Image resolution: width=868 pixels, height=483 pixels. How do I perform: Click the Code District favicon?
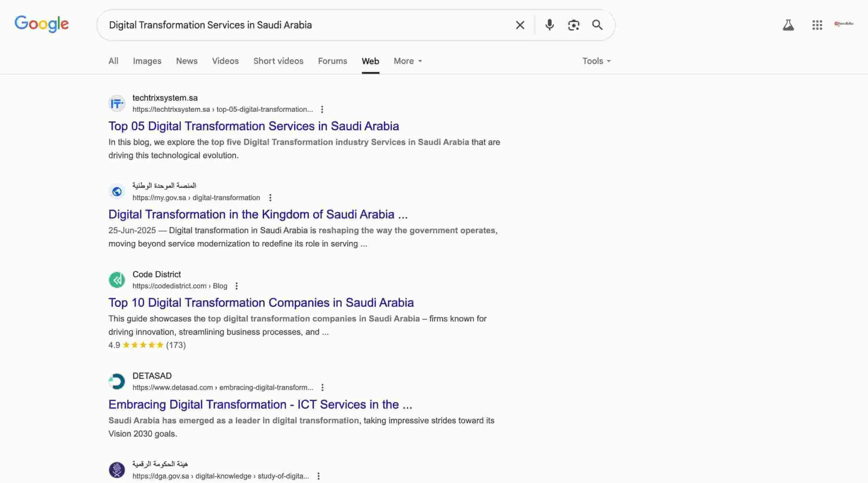(x=117, y=280)
